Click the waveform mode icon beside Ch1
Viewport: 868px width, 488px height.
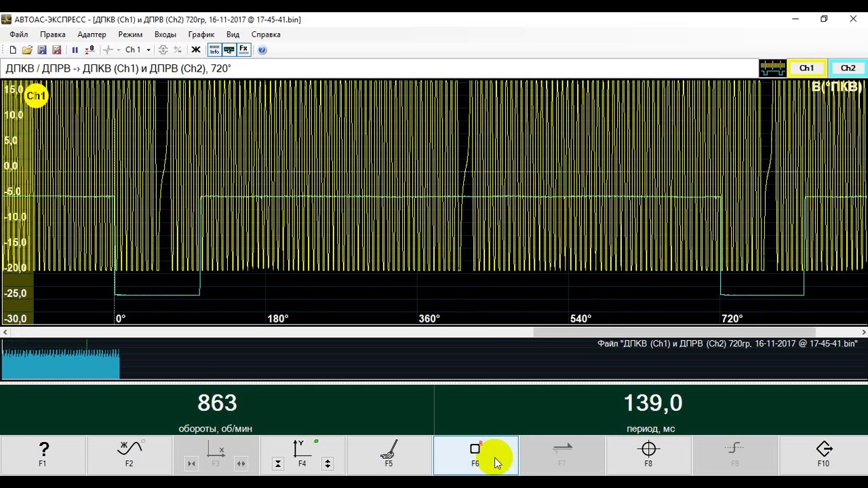(x=772, y=68)
